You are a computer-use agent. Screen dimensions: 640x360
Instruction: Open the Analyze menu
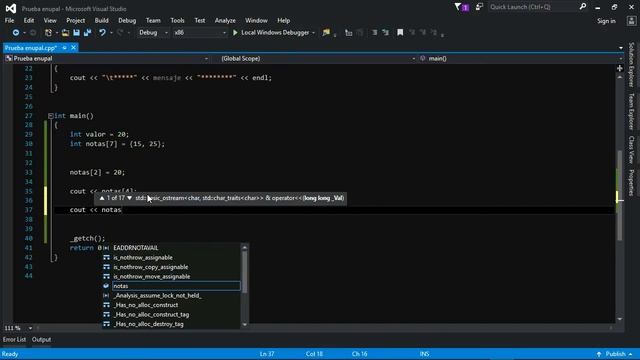click(225, 20)
